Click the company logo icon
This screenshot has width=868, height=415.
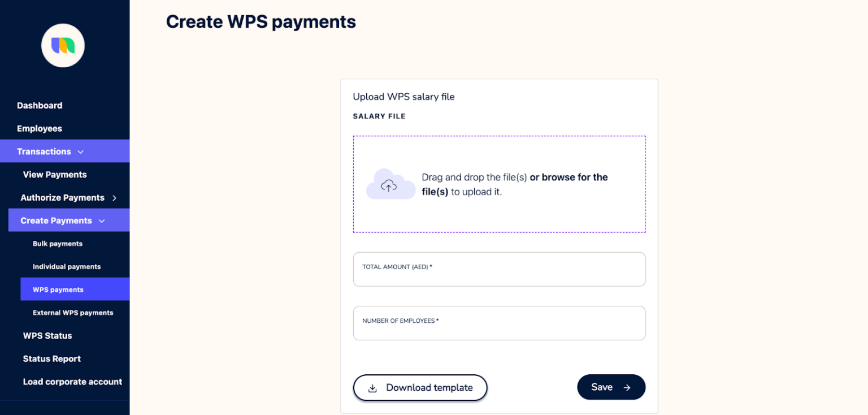tap(63, 45)
